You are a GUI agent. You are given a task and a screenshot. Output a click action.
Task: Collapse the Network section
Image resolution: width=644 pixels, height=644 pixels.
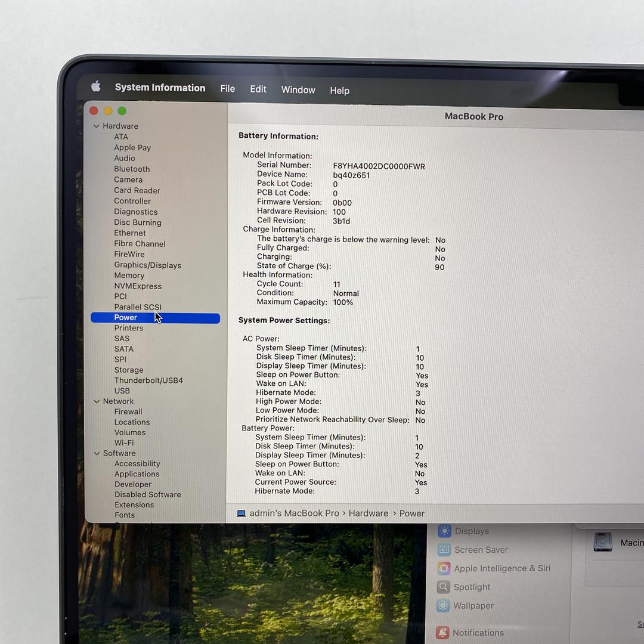pyautogui.click(x=97, y=401)
